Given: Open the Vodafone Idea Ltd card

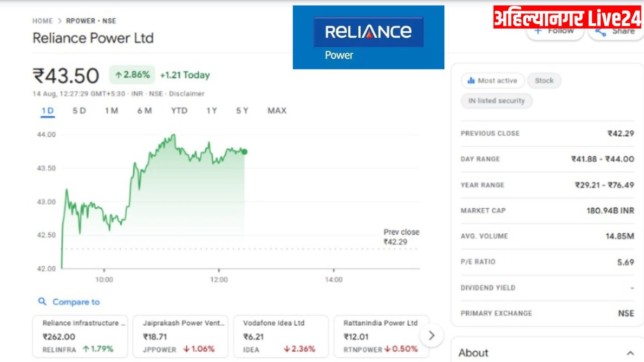Looking at the screenshot, I should click(281, 336).
